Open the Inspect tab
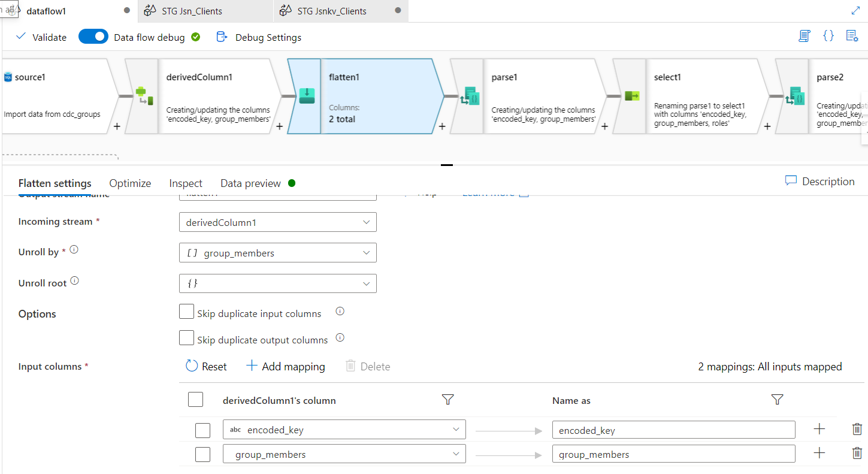This screenshot has width=868, height=474. click(x=186, y=183)
